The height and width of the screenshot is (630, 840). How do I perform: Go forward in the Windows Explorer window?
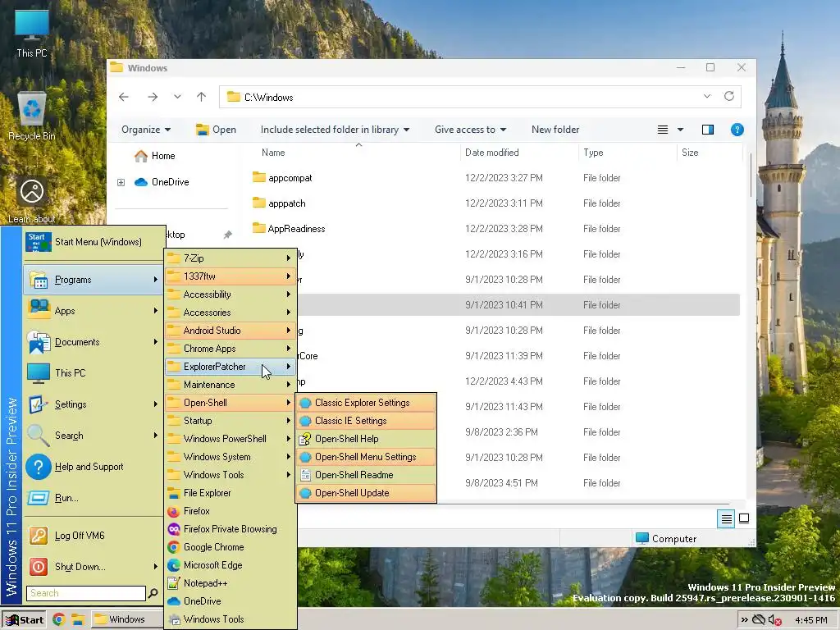coord(153,97)
